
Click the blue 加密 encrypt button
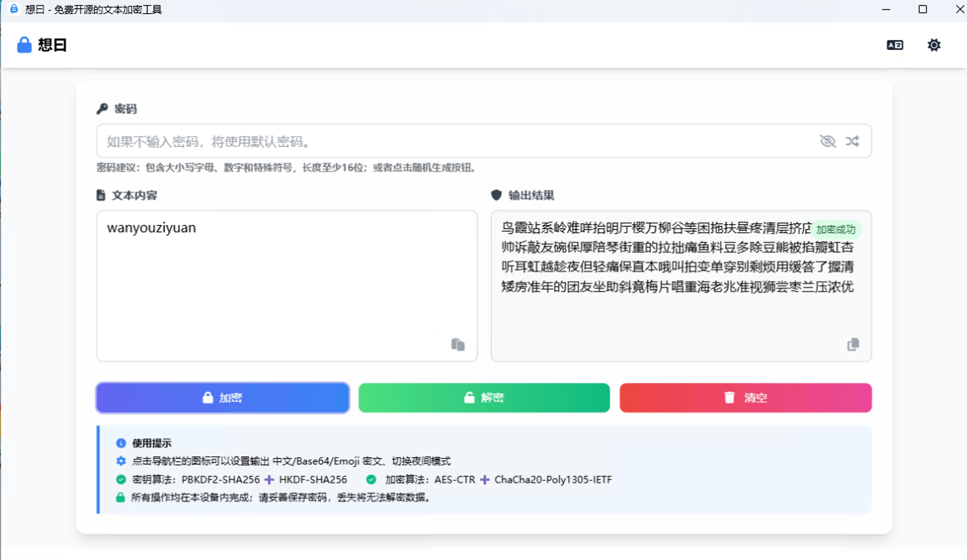click(x=223, y=398)
